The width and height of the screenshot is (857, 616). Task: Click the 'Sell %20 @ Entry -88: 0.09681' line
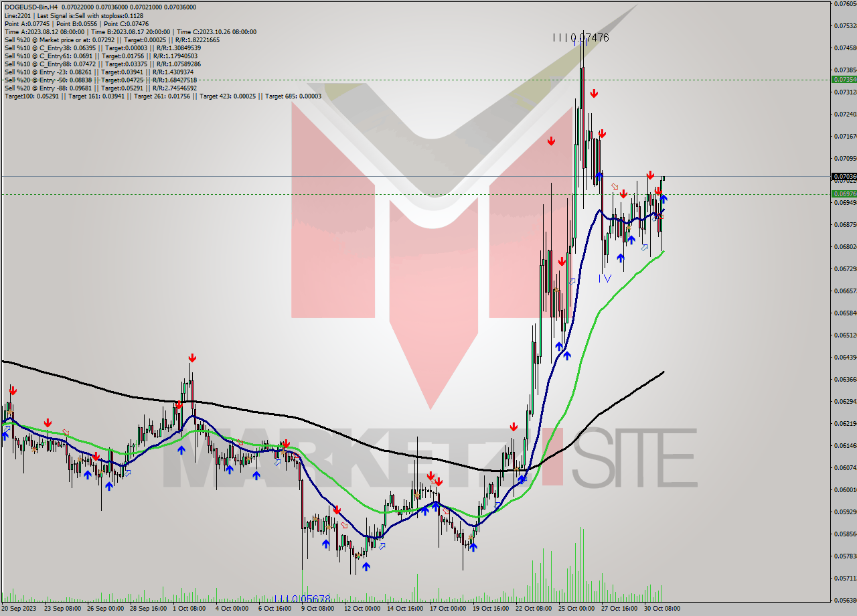click(100, 88)
